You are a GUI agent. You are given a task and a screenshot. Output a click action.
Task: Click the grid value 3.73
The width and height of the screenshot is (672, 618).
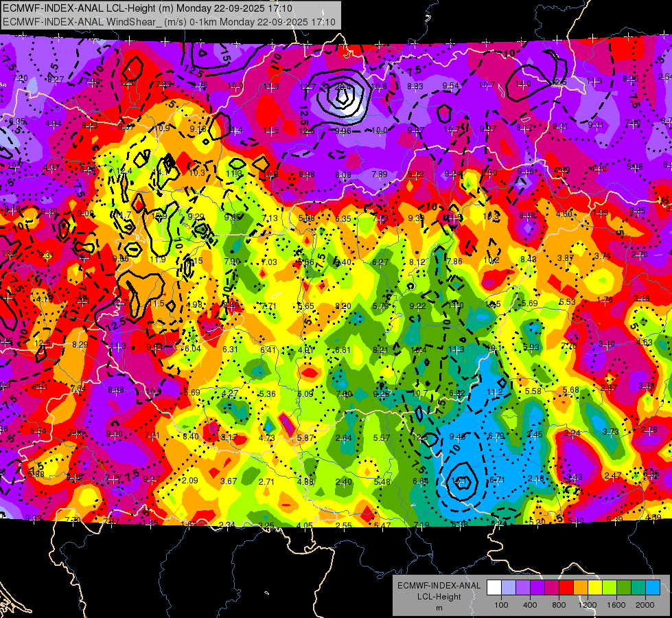(x=611, y=431)
